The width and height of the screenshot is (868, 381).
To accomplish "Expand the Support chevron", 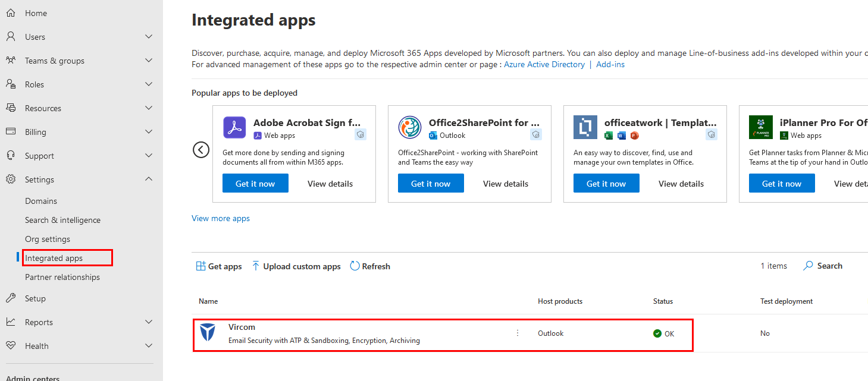I will pyautogui.click(x=149, y=156).
